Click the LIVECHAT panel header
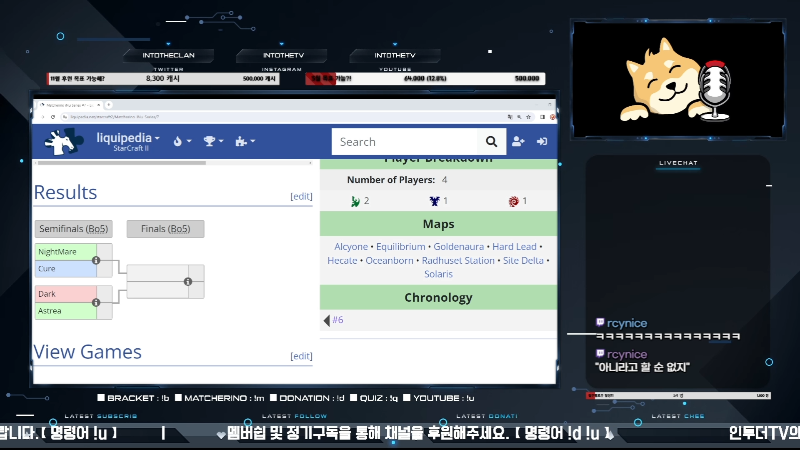The width and height of the screenshot is (800, 450). coord(678,163)
